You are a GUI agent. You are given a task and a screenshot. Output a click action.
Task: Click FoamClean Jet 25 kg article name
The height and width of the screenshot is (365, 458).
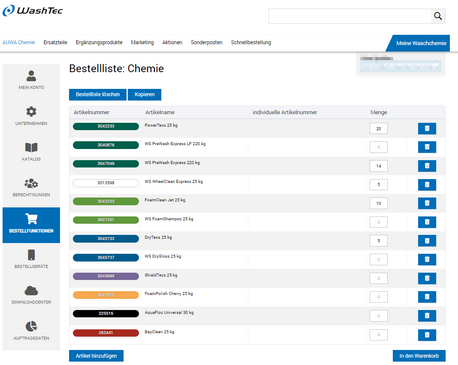(165, 200)
